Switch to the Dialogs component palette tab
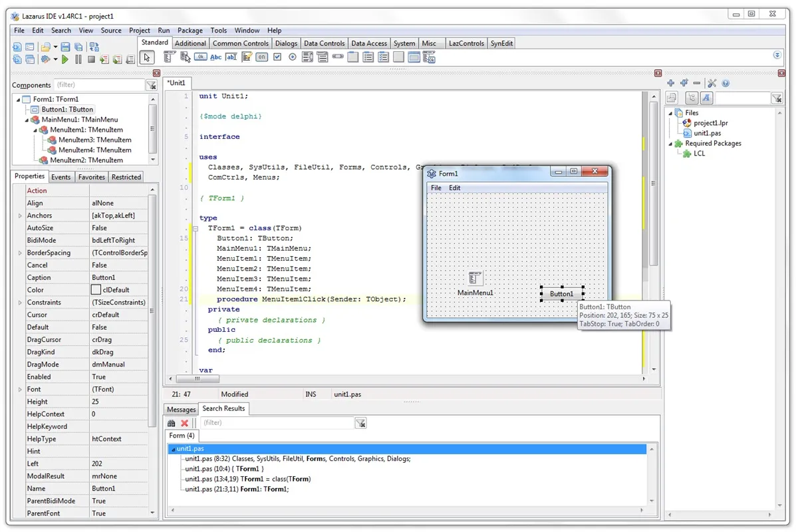The width and height of the screenshot is (796, 532). 287,43
